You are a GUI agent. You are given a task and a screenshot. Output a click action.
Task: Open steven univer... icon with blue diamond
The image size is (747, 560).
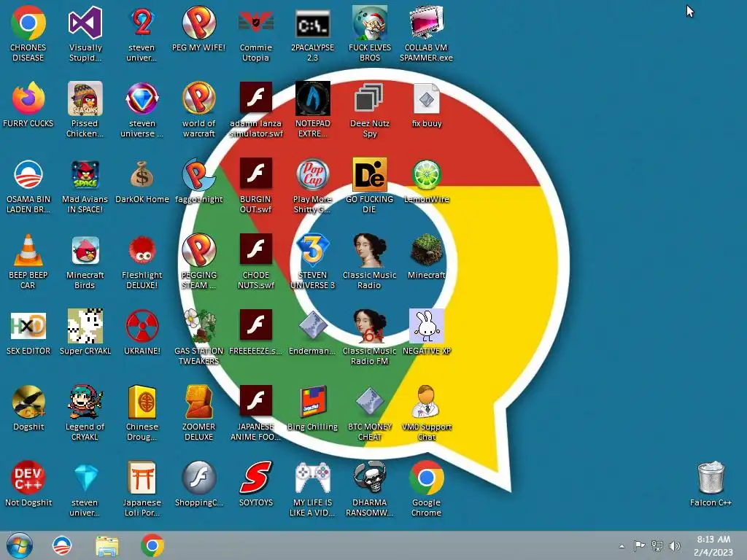85,478
